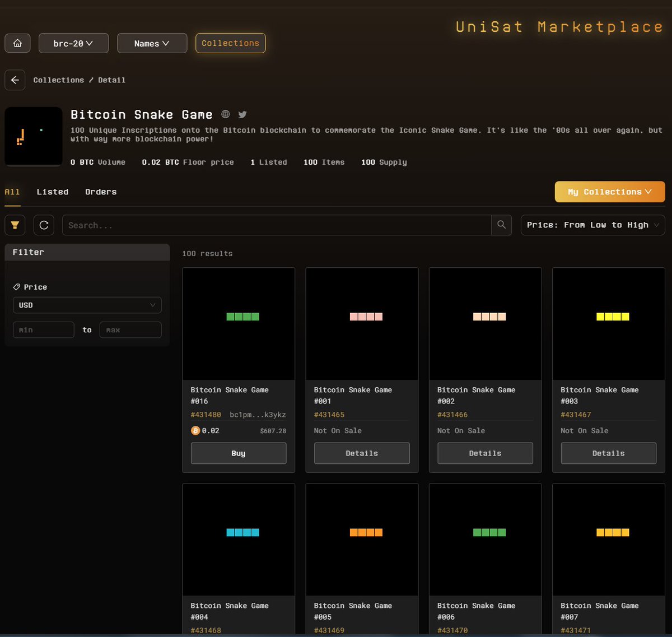
Task: Click the Bitcoin Snake Game #007 title
Action: [600, 611]
